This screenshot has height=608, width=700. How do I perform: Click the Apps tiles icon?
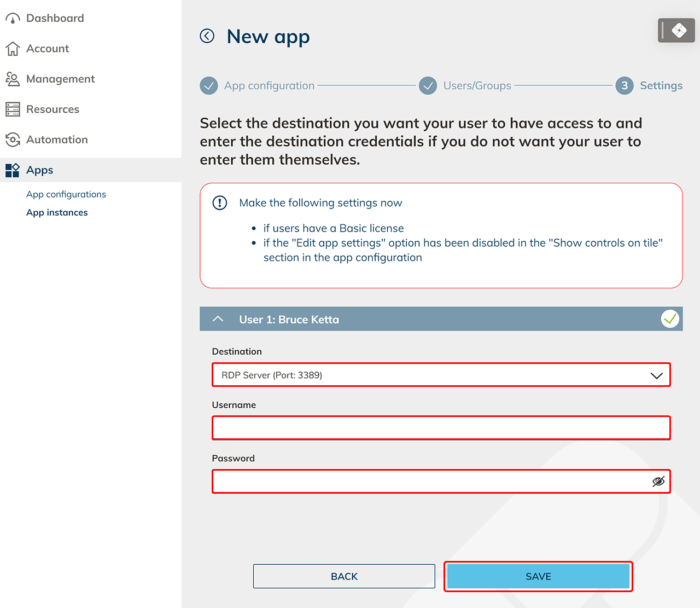13,170
